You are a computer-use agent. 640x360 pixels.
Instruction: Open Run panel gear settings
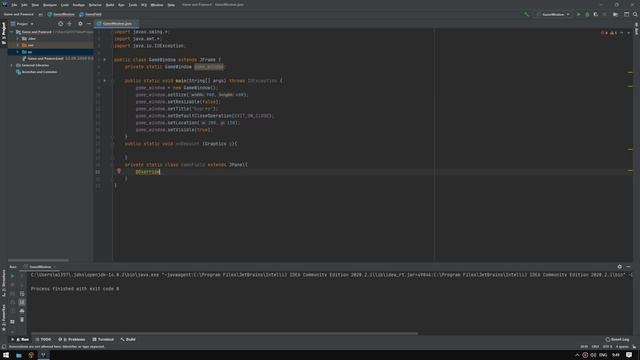coord(620,267)
